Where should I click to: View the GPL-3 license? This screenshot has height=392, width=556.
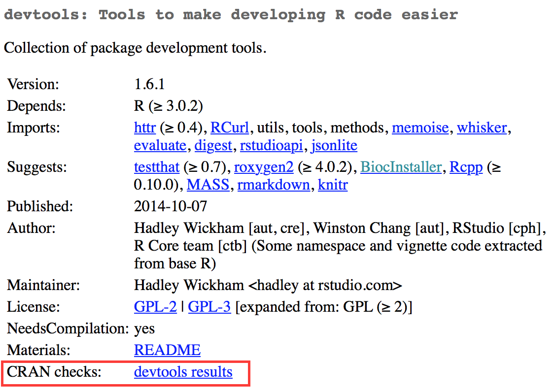click(x=209, y=307)
